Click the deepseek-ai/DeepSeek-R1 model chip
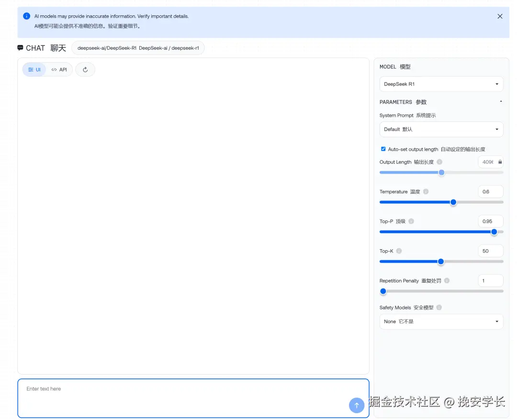Image resolution: width=517 pixels, height=420 pixels. click(x=138, y=48)
